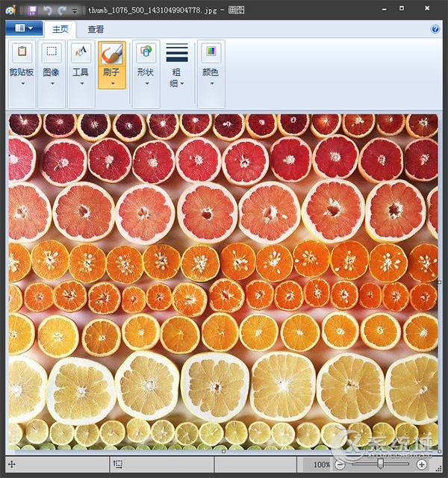Expand the 颜色 dropdown arrow
The image size is (448, 478).
212,84
